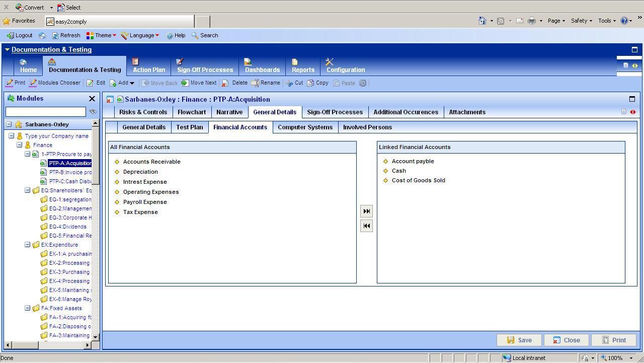Collapse the EQ:Shareholders' Equity node
Image resolution: width=644 pixels, height=363 pixels.
28,190
